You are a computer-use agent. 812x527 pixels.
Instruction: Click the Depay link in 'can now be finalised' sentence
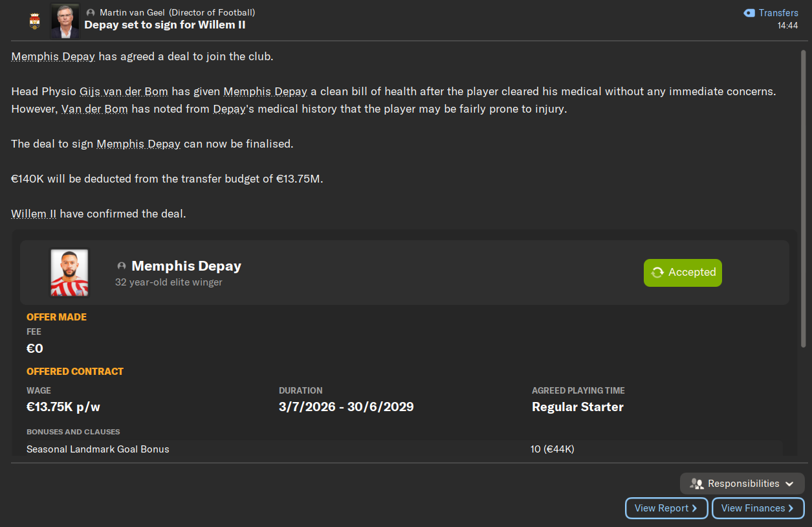pos(138,144)
